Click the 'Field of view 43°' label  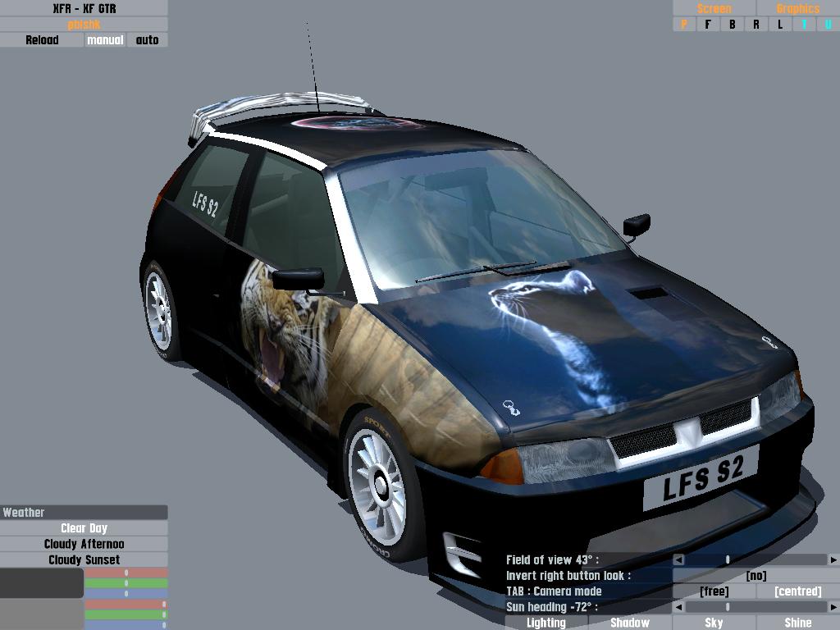click(552, 559)
